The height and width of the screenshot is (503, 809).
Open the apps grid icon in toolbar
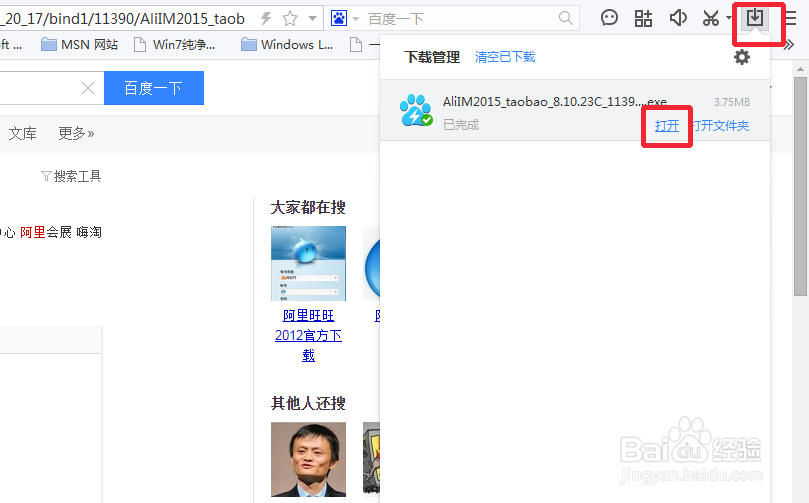click(643, 19)
